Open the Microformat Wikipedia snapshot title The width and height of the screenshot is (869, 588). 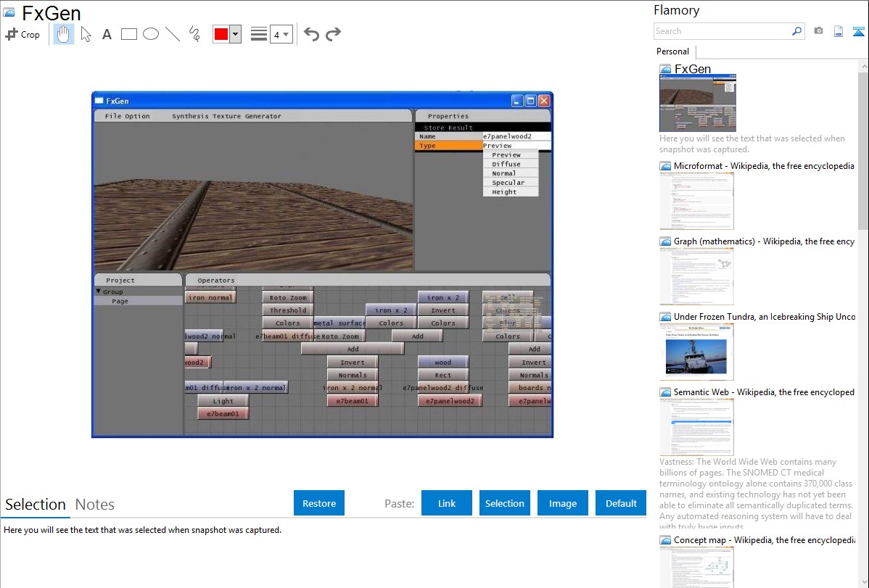click(764, 166)
